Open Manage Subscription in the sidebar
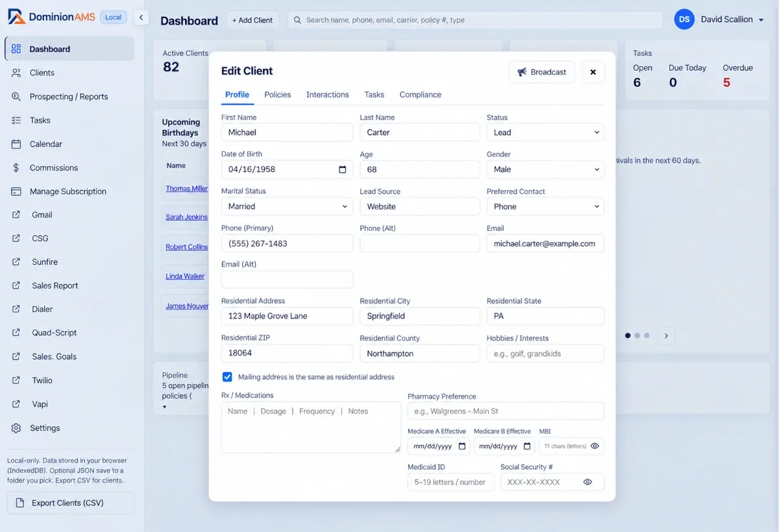 (69, 191)
